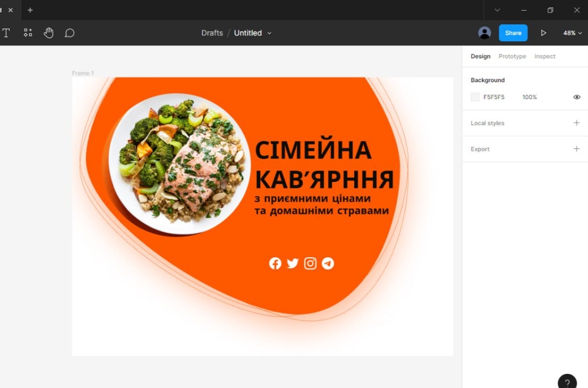
Task: Open the Drafts breadcrumb link
Action: tap(212, 33)
